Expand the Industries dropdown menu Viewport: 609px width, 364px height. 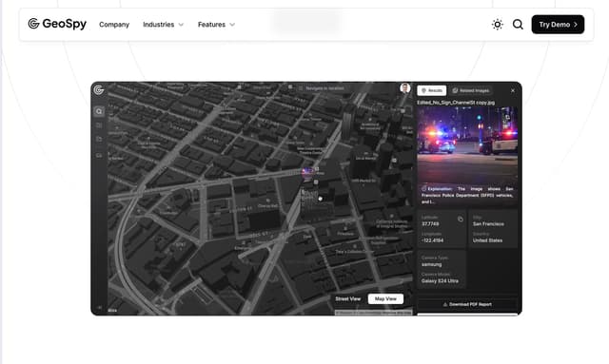(163, 25)
